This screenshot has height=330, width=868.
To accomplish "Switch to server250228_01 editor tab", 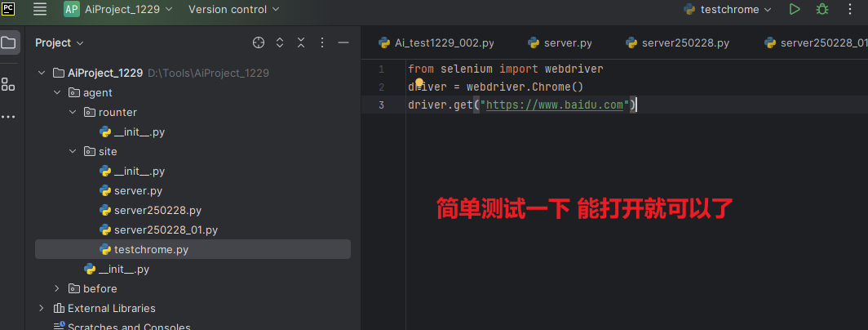I will click(816, 42).
